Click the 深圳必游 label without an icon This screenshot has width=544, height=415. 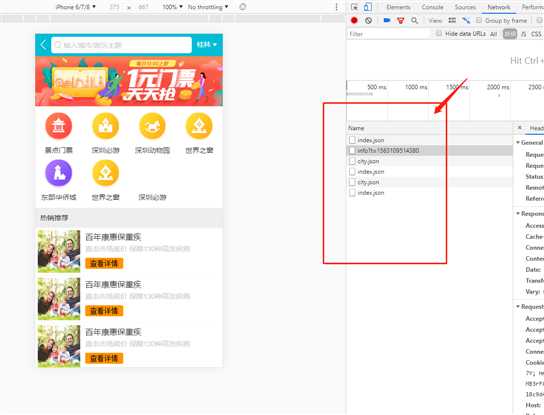pos(152,197)
